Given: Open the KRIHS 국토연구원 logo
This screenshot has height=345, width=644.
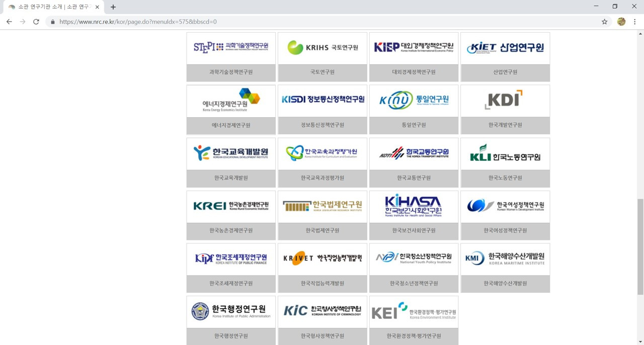Looking at the screenshot, I should click(323, 47).
